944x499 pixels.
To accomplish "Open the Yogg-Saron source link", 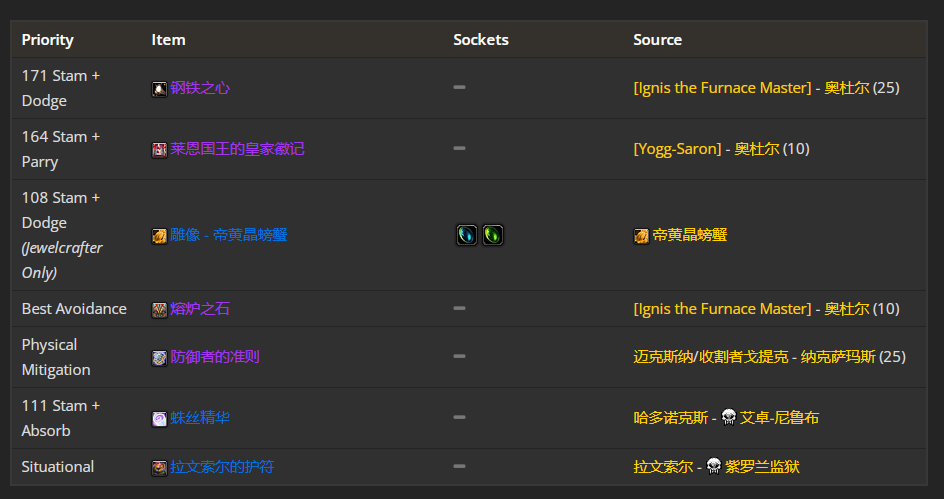I will point(677,149).
